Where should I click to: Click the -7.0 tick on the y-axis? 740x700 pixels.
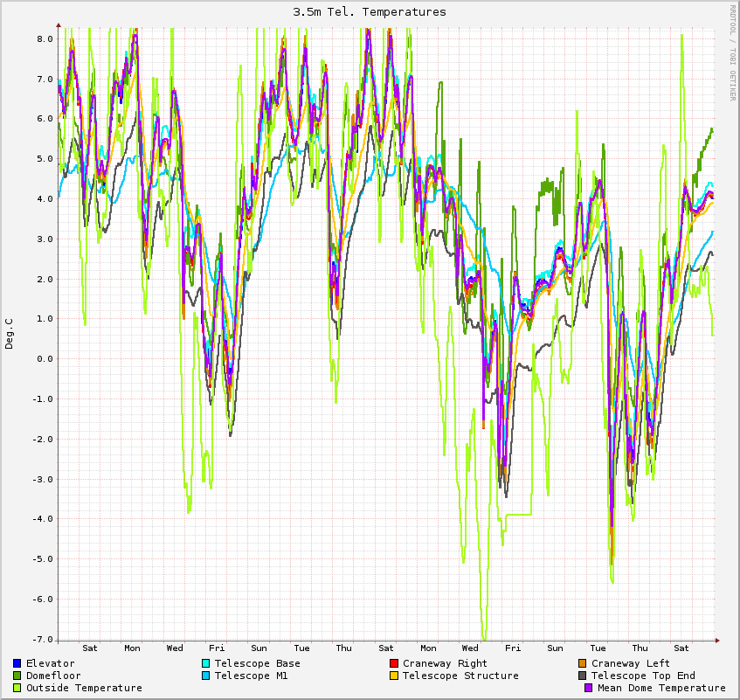coord(42,639)
